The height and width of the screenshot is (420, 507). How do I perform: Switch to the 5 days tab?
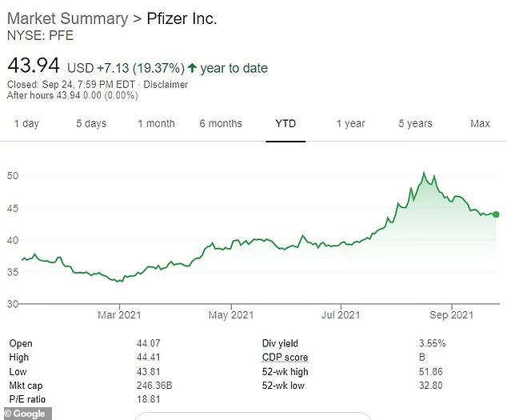pyautogui.click(x=91, y=123)
